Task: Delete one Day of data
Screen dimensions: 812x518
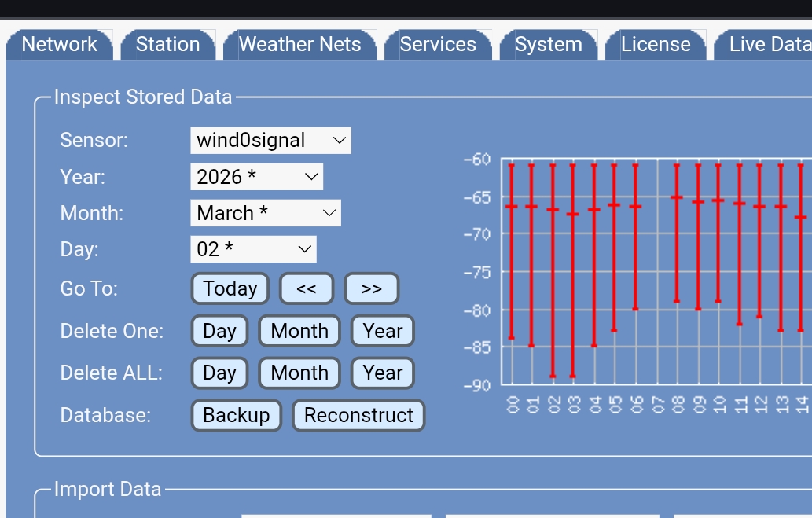Action: point(219,331)
